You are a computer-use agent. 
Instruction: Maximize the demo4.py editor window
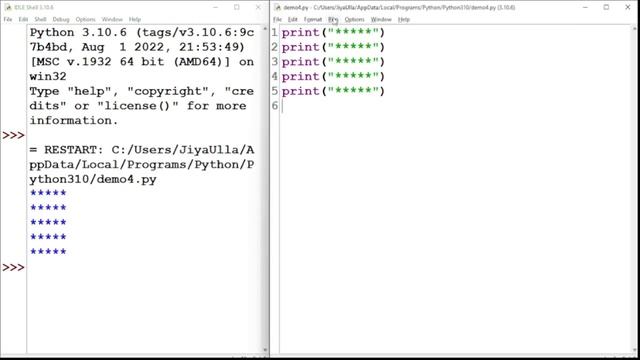point(606,7)
